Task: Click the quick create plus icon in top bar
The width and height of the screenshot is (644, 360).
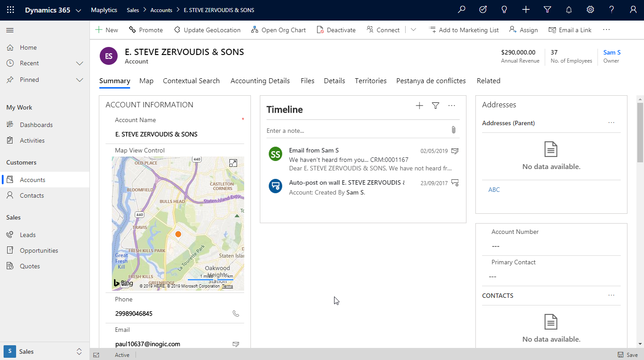Action: (x=526, y=10)
